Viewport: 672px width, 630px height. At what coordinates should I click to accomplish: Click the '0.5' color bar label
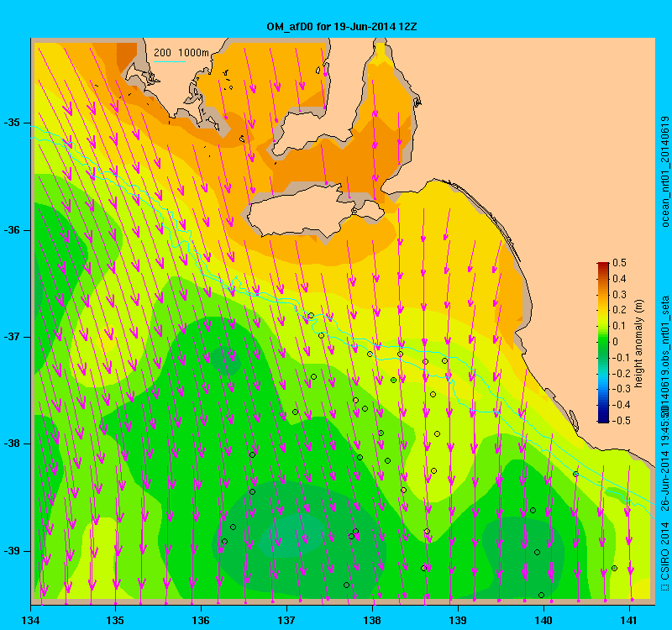pos(620,263)
